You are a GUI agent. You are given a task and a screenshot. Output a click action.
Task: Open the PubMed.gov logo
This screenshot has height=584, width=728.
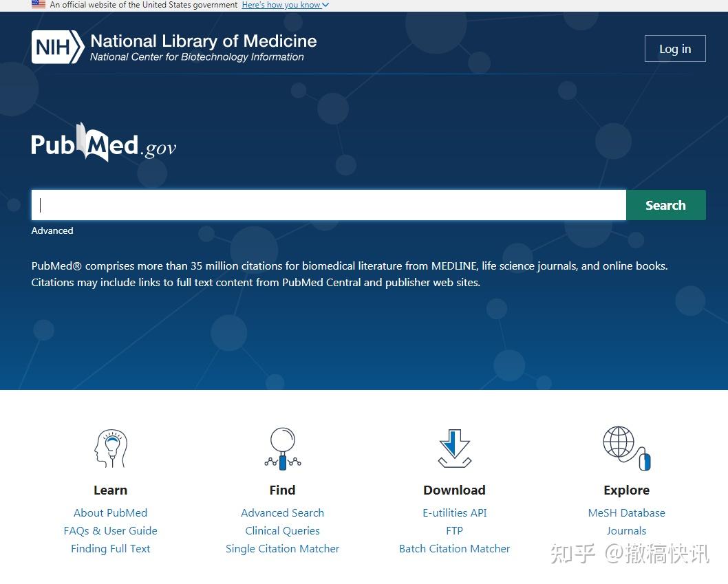coord(103,143)
